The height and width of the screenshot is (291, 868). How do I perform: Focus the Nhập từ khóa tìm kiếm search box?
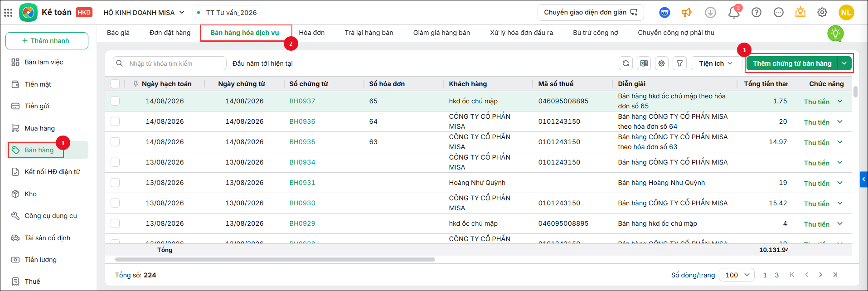170,63
